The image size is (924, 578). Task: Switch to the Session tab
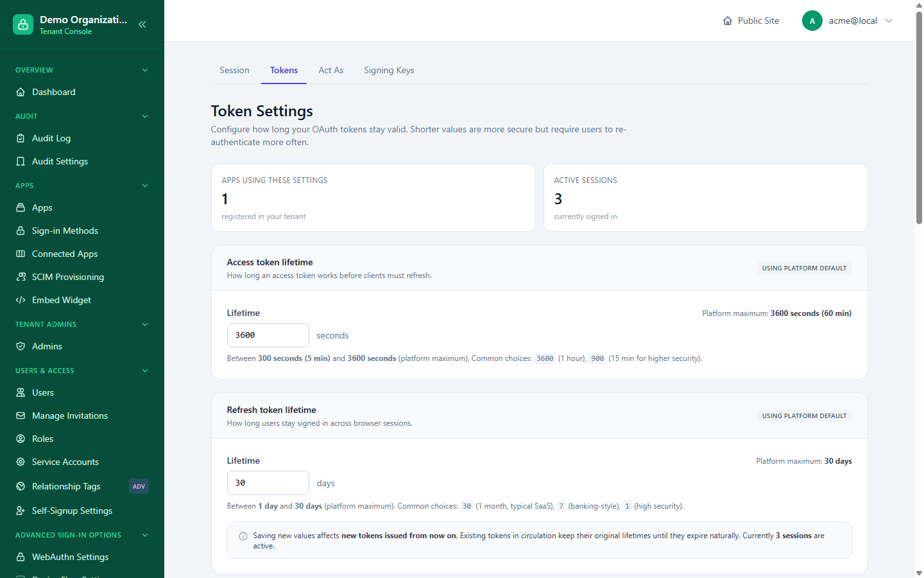coord(234,70)
